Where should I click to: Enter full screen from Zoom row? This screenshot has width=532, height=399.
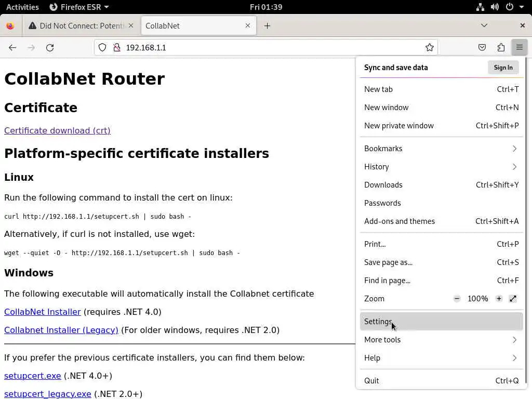click(513, 299)
